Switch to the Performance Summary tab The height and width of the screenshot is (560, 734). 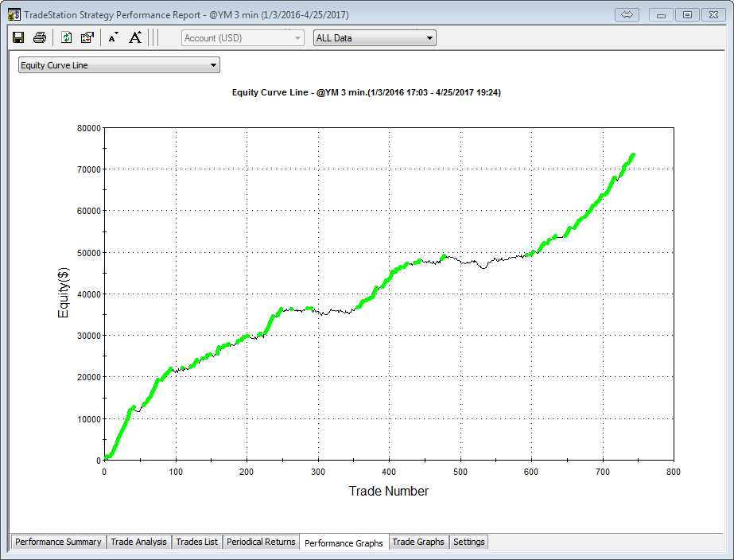pos(58,542)
